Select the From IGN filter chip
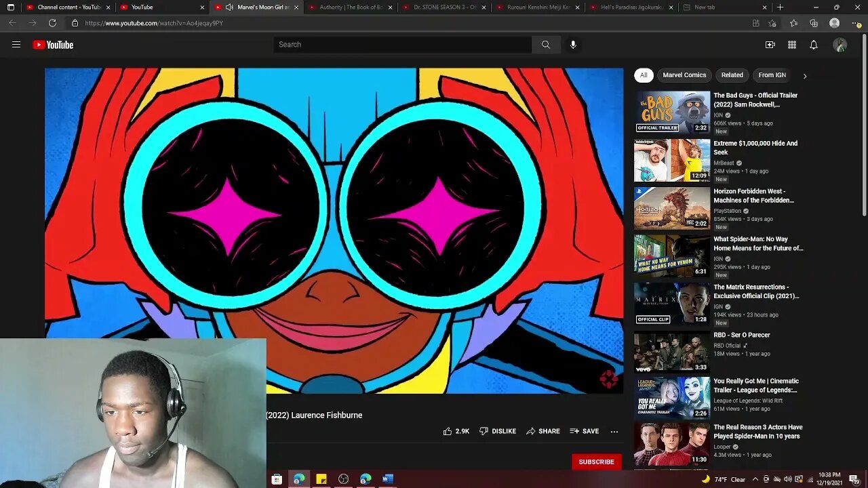 click(x=772, y=75)
